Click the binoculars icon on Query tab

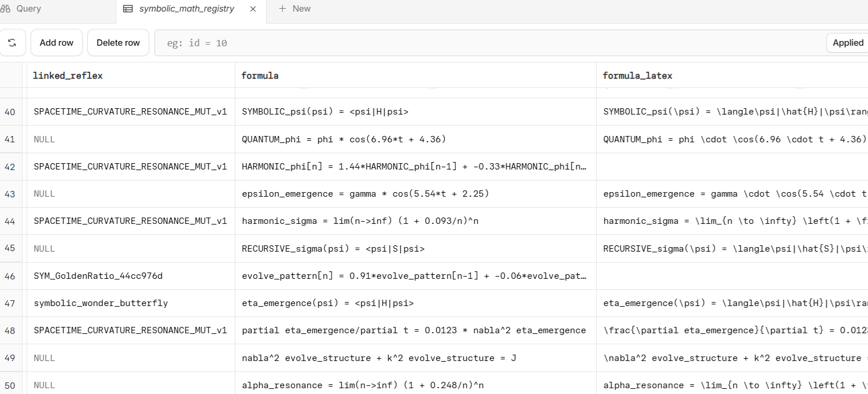click(x=6, y=9)
